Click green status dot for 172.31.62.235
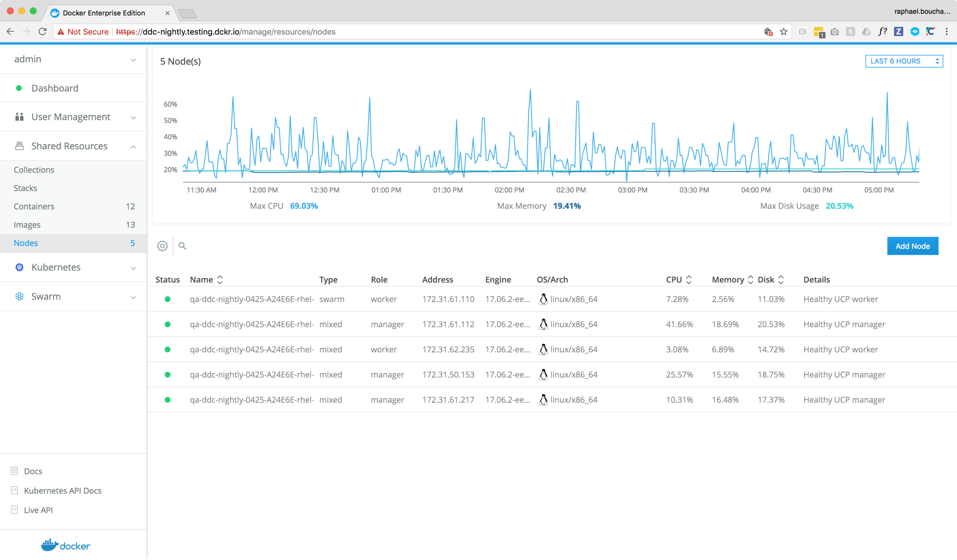The height and width of the screenshot is (560, 957). 167,349
